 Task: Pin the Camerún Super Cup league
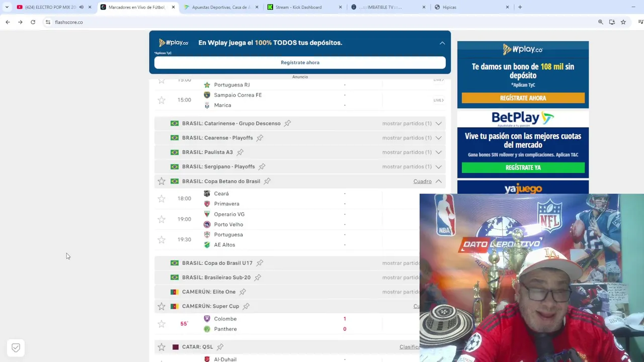[246, 306]
